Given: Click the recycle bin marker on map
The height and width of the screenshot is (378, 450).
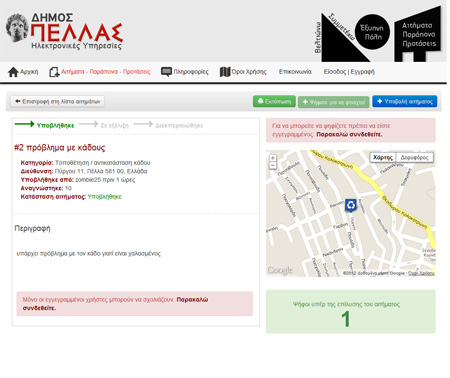Looking at the screenshot, I should pos(351,205).
